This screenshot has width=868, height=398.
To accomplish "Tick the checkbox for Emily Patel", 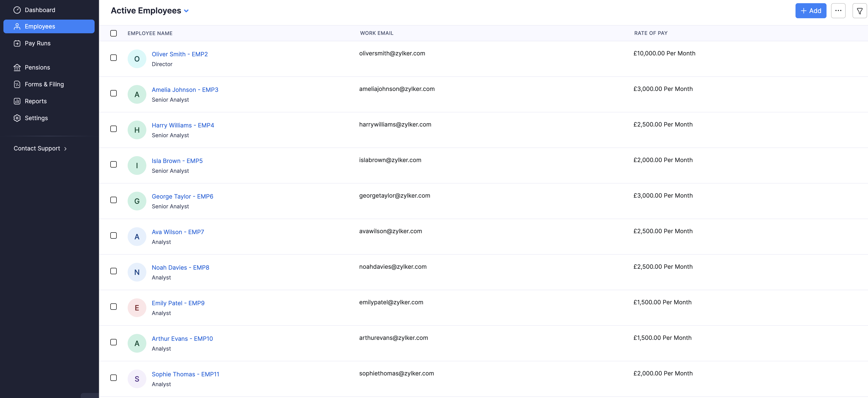I will pyautogui.click(x=114, y=307).
